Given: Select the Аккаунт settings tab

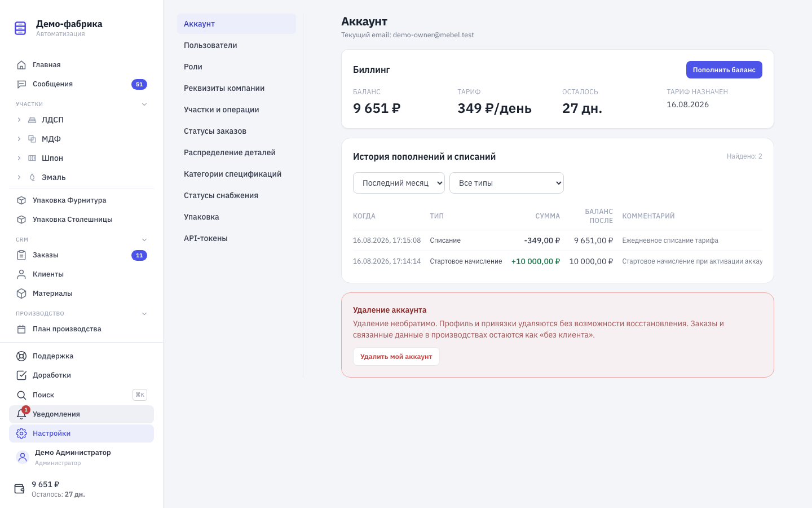Looking at the screenshot, I should (236, 24).
